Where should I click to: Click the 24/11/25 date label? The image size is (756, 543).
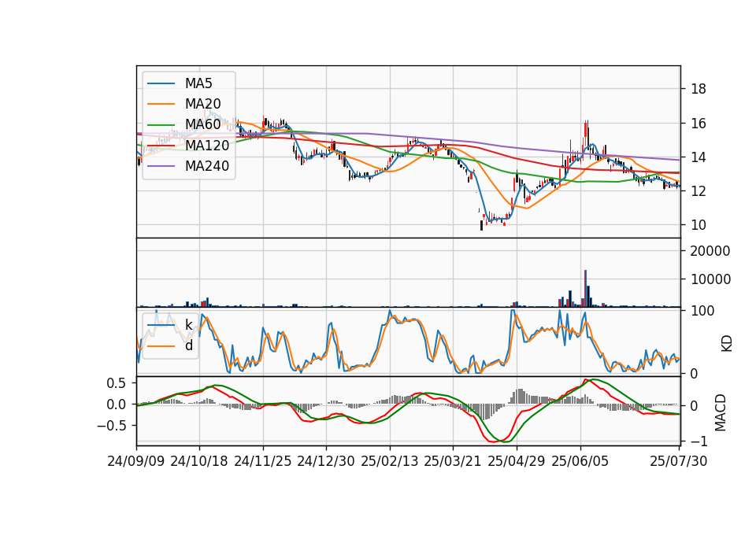tap(263, 461)
